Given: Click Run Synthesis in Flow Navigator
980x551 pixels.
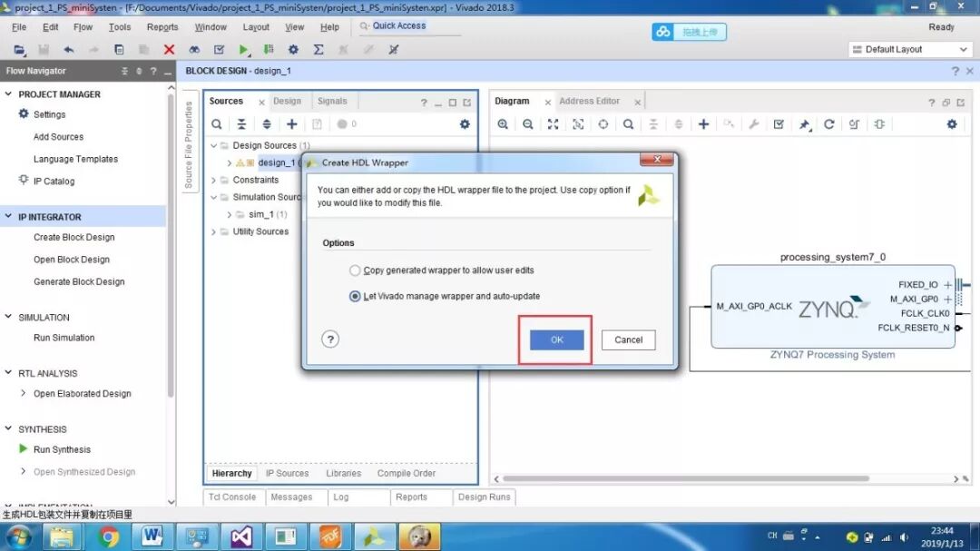Looking at the screenshot, I should coord(62,449).
